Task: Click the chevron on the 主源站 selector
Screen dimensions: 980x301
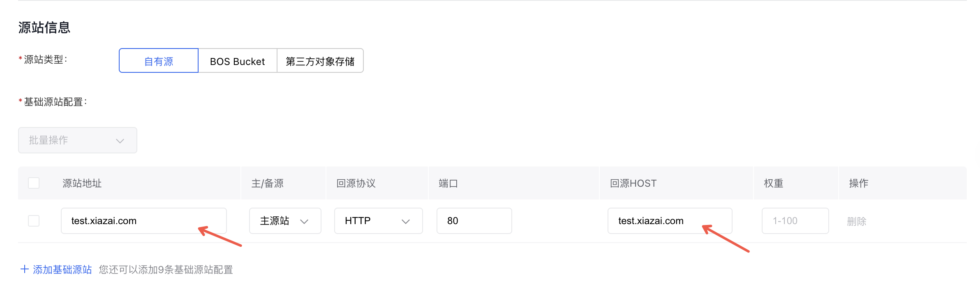Action: point(305,221)
